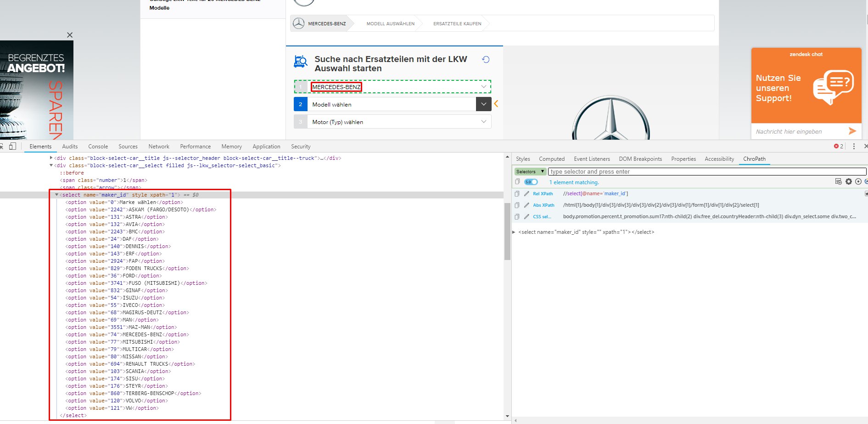
Task: Send the Zendesk chat message arrow
Action: pos(852,131)
